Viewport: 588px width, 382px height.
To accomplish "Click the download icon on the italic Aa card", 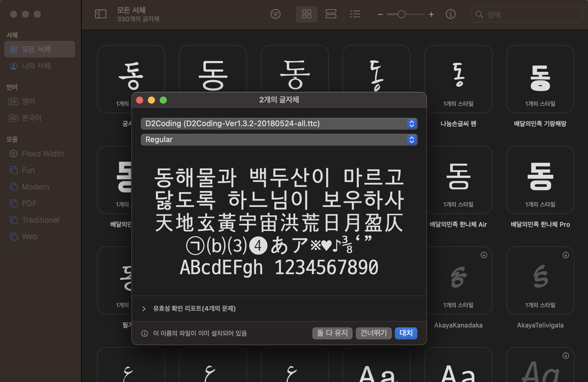I will coord(566,356).
